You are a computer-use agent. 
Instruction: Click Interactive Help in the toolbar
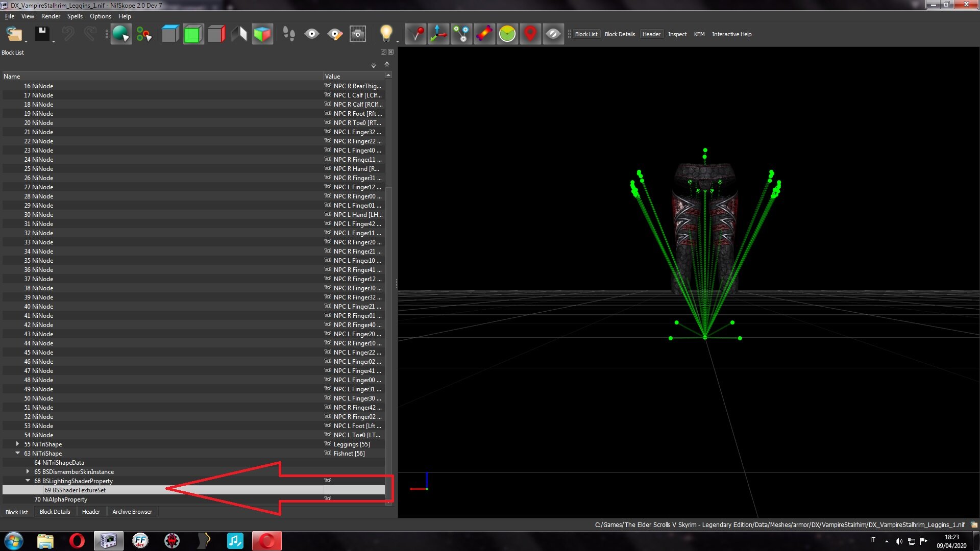(731, 34)
